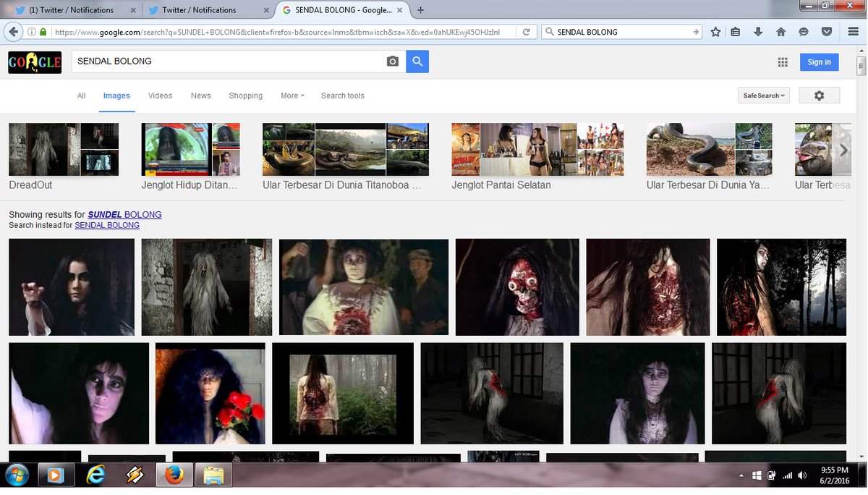Screen dimensions: 868x495
Task: Switch to the All results tab
Action: click(81, 96)
